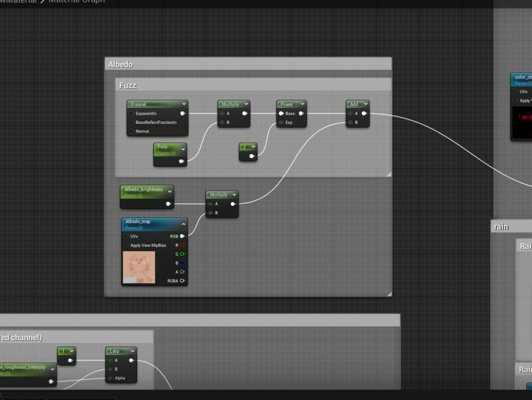This screenshot has height=400, width=532.
Task: Collapse the Fresnel node chevron
Action: 184,104
